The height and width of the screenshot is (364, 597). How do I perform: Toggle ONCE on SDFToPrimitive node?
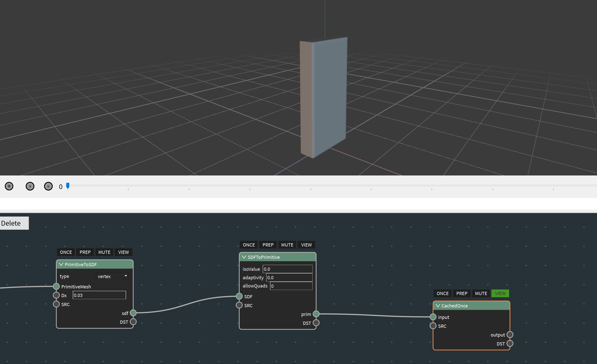pyautogui.click(x=249, y=245)
